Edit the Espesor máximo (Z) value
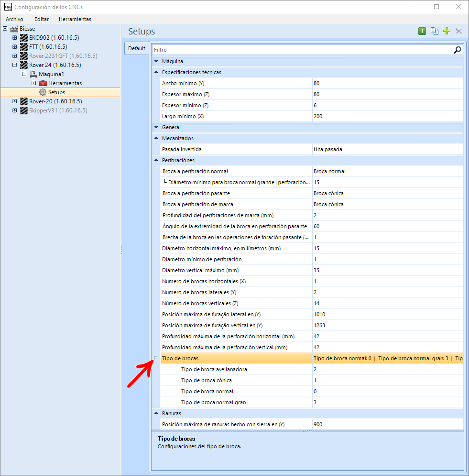Image resolution: width=469 pixels, height=476 pixels. [388, 94]
